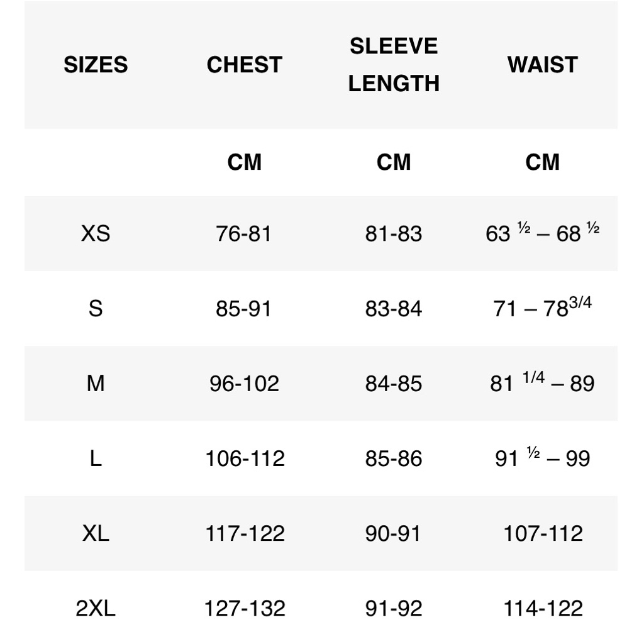Click the M size label
The height and width of the screenshot is (644, 644).
click(96, 383)
